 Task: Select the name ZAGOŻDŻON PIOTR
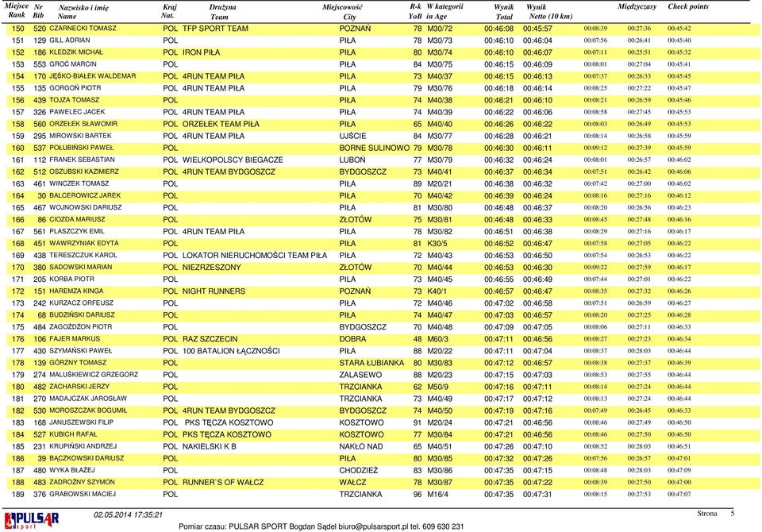[81, 327]
